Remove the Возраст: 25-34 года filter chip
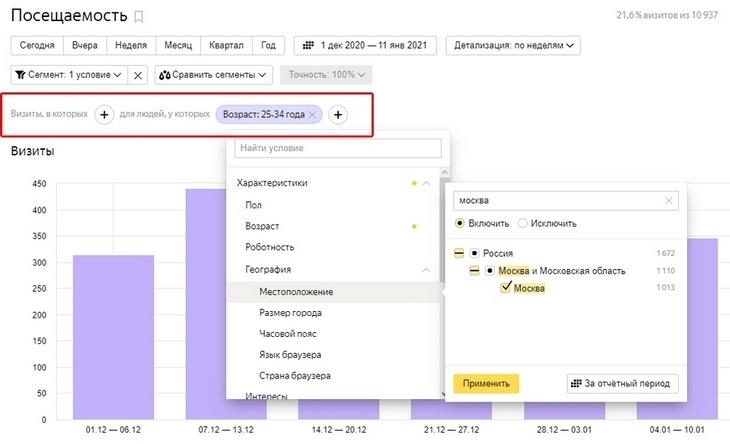730x444 pixels. click(313, 115)
